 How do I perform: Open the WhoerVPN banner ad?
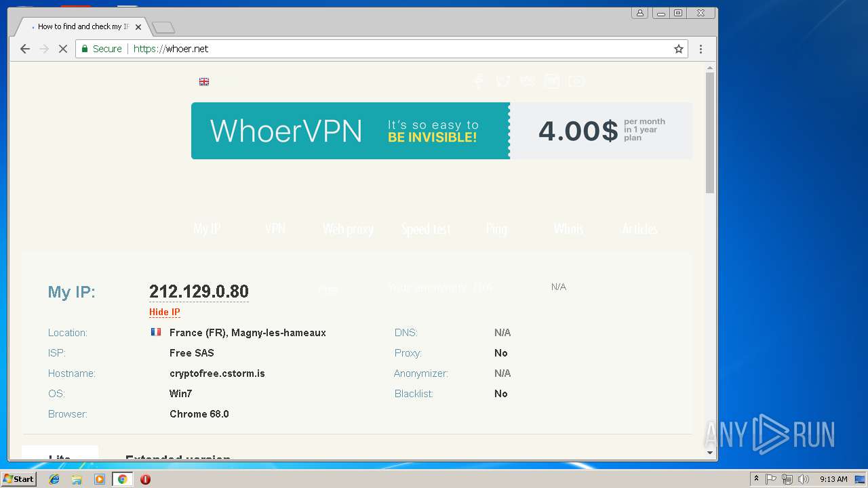351,131
